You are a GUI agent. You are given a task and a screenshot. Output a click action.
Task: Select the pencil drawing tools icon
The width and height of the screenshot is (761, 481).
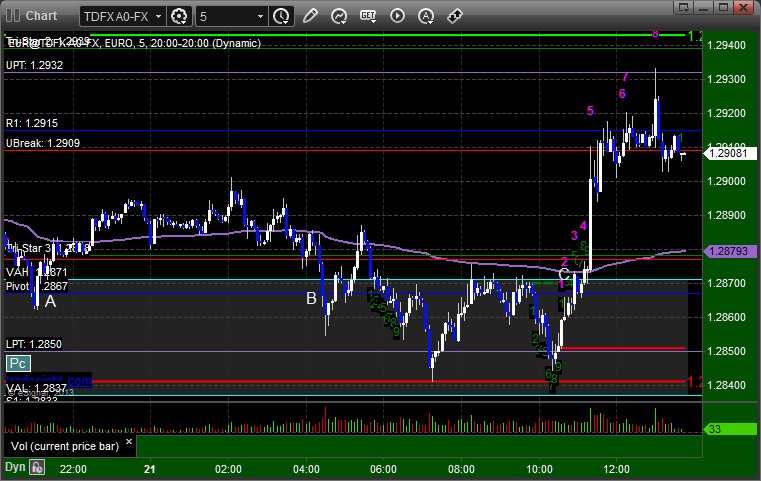pyautogui.click(x=310, y=16)
